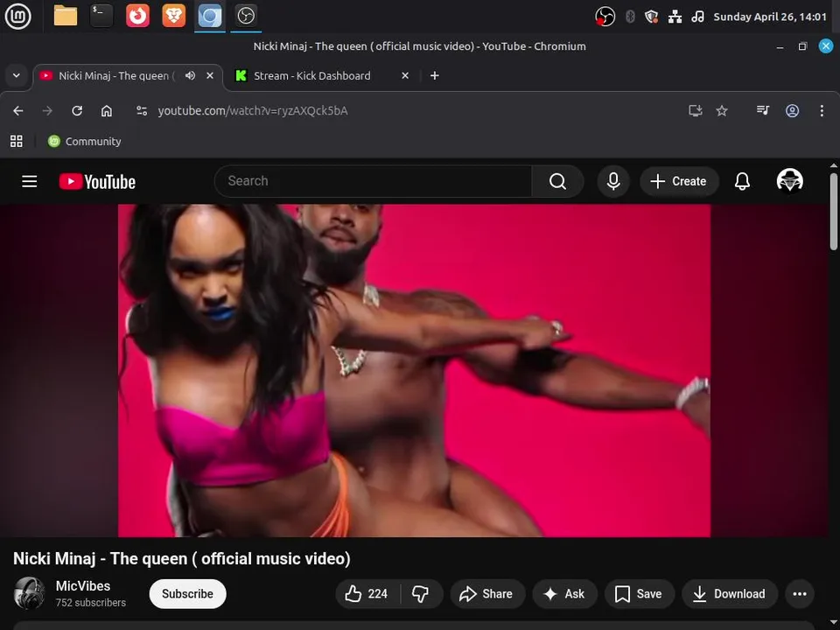
Task: Like the video with 224 likes
Action: click(367, 593)
